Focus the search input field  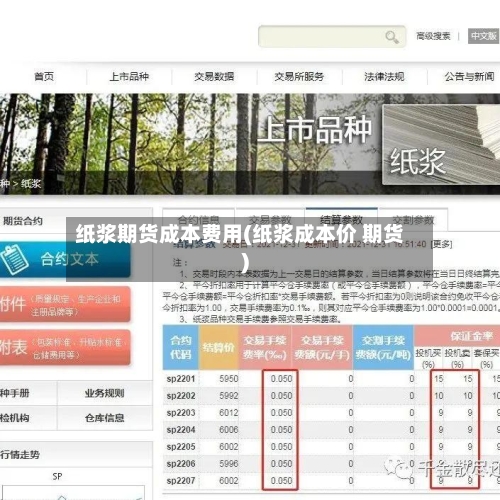tap(332, 36)
